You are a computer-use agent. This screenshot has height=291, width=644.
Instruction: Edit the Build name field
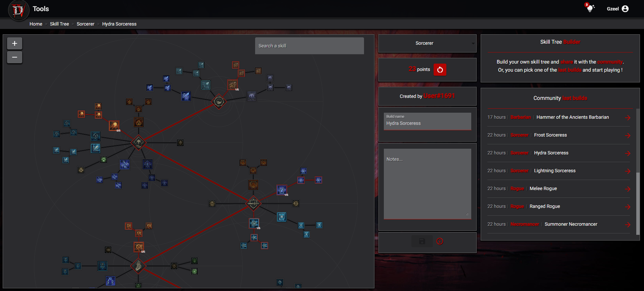[428, 121]
